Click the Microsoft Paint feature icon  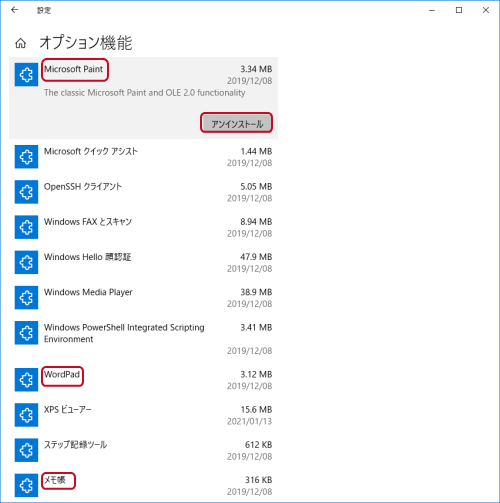tap(26, 74)
